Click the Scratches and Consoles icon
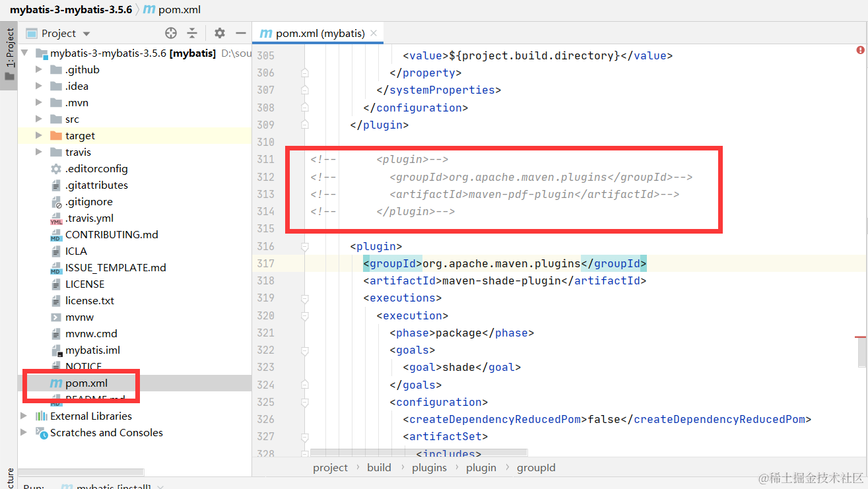The height and width of the screenshot is (489, 868). coord(42,432)
